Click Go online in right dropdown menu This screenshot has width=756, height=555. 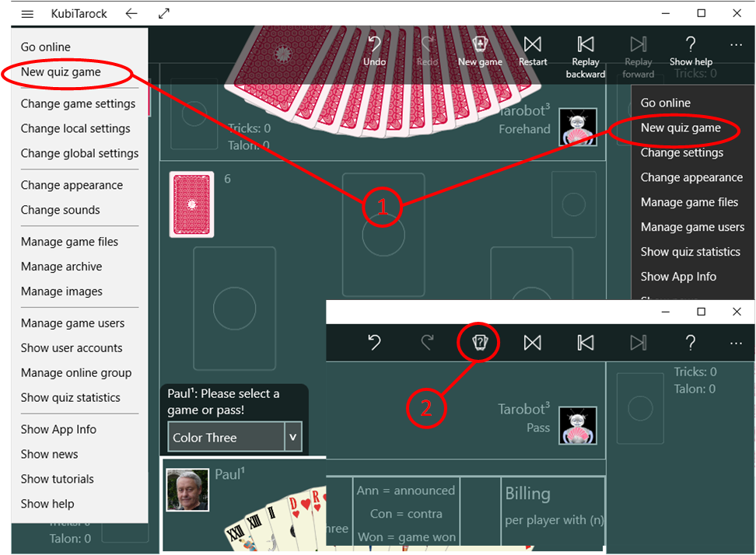tap(665, 103)
